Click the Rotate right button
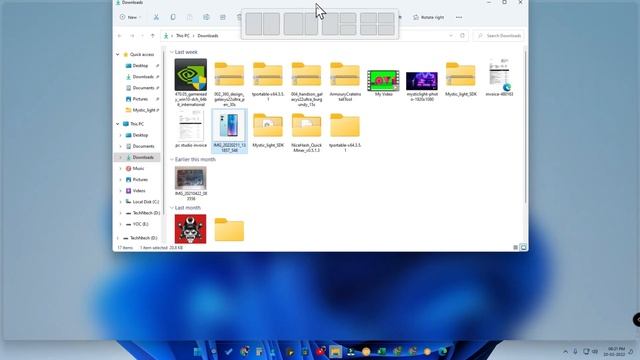640x360 pixels. tap(429, 18)
